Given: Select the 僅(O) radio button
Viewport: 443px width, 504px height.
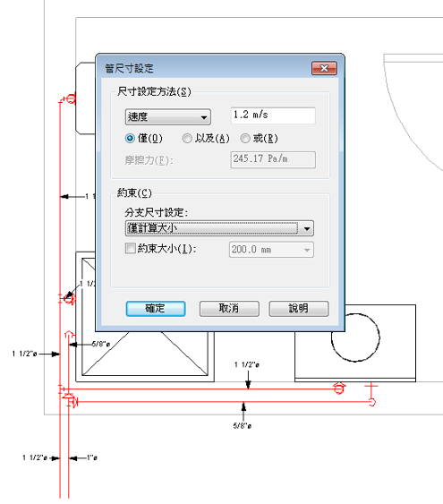Looking at the screenshot, I should point(130,139).
